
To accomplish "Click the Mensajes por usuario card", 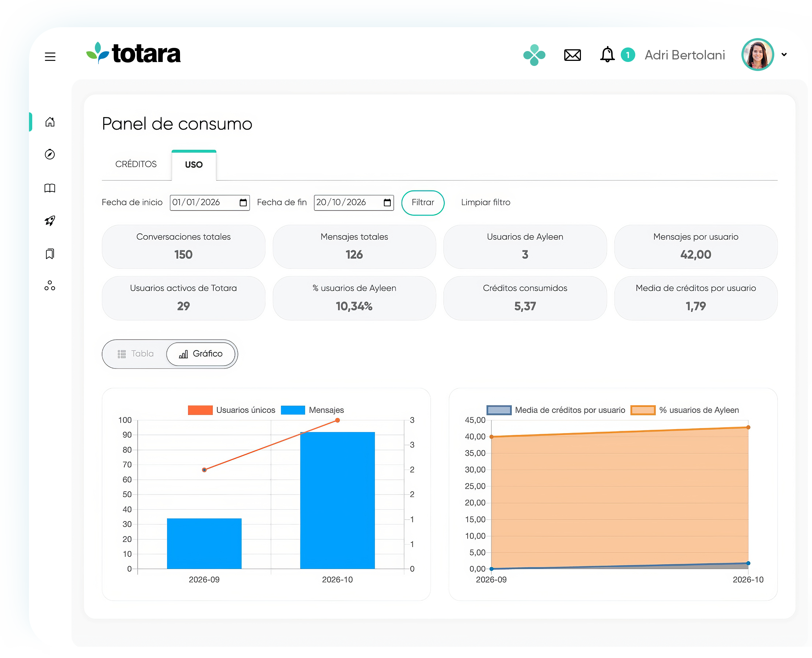I will (x=695, y=247).
